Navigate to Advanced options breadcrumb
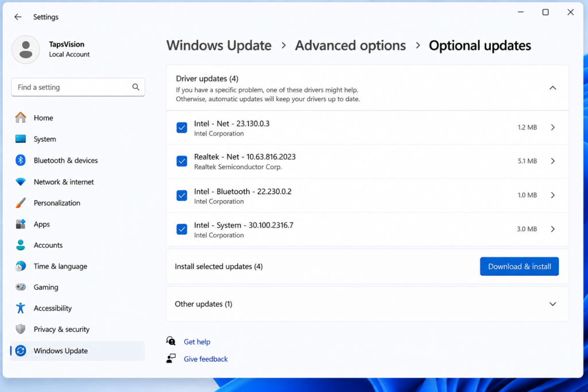The image size is (588, 392). (x=350, y=45)
